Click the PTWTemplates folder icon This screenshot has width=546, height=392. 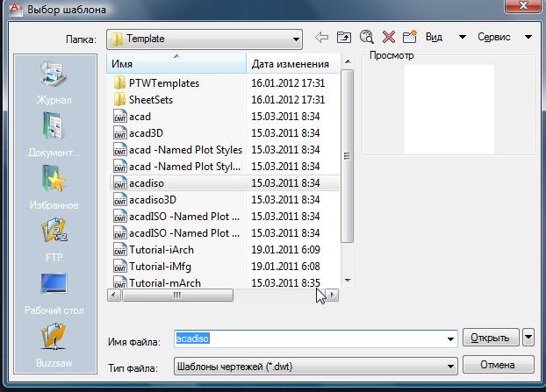119,82
